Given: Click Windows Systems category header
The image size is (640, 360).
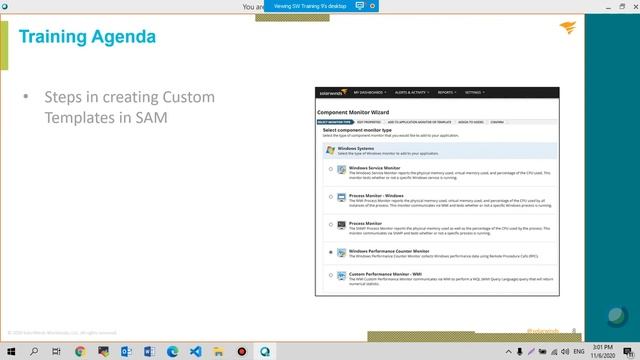Looking at the screenshot, I should [x=440, y=151].
